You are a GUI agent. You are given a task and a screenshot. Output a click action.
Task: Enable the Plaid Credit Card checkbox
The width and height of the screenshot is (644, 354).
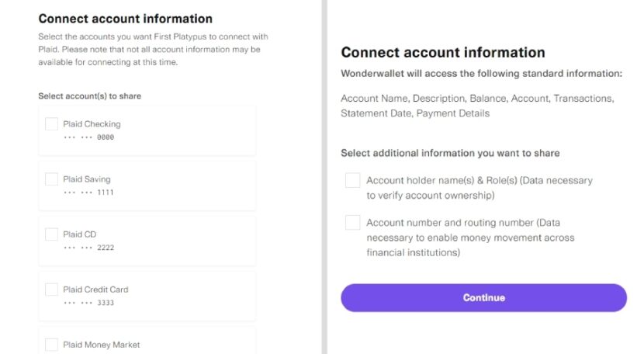click(52, 290)
